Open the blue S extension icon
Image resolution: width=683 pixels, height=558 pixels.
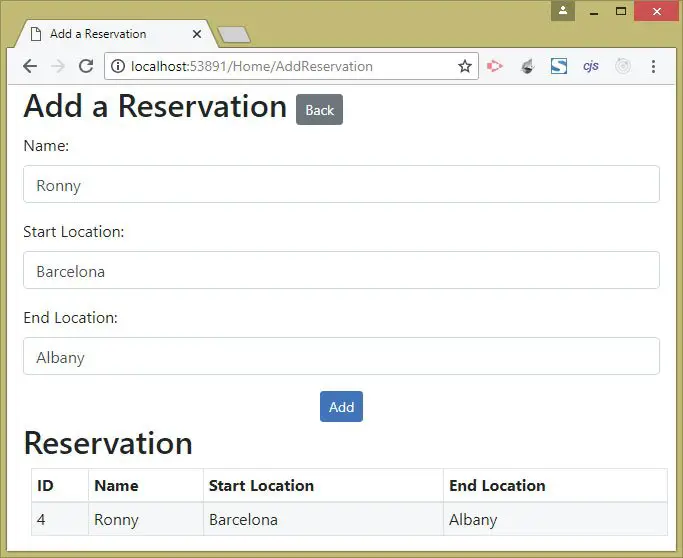pyautogui.click(x=559, y=66)
